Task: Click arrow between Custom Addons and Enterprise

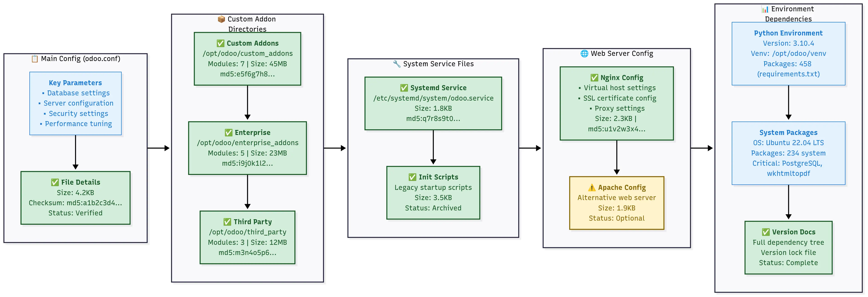Action: click(x=247, y=102)
